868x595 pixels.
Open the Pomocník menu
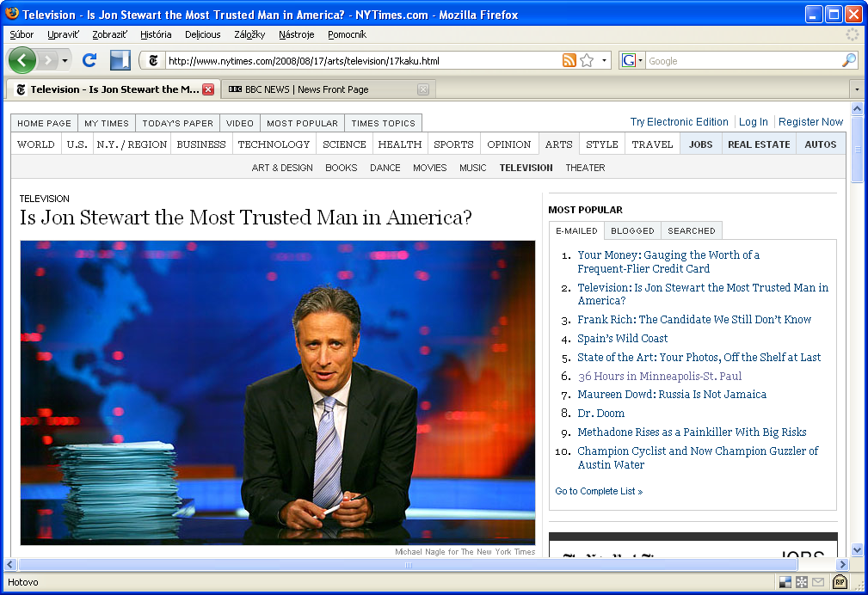click(x=347, y=34)
